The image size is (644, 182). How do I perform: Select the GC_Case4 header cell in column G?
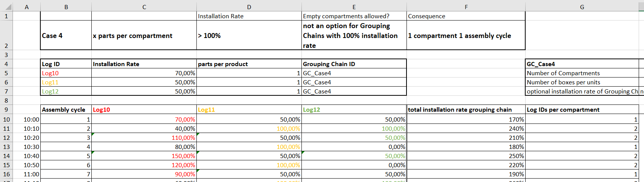pos(582,64)
